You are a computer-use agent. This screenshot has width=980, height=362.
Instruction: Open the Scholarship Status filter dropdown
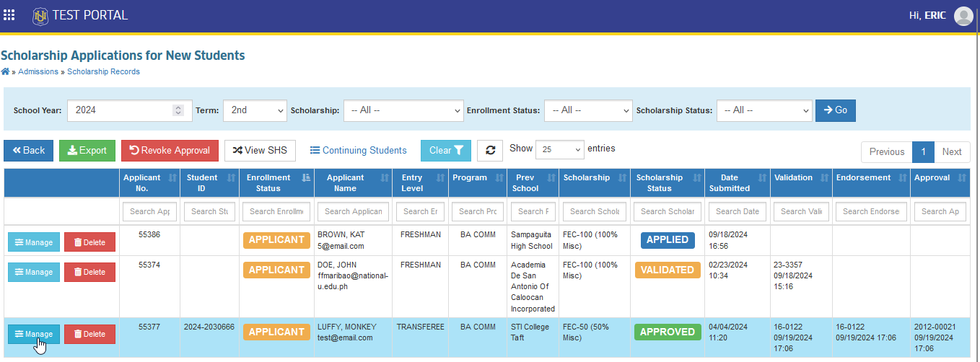764,110
